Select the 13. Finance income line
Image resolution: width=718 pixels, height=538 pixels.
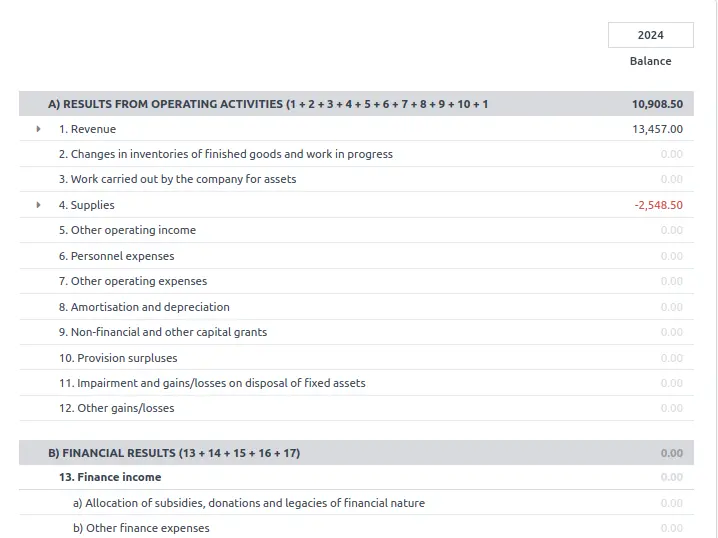pos(109,477)
